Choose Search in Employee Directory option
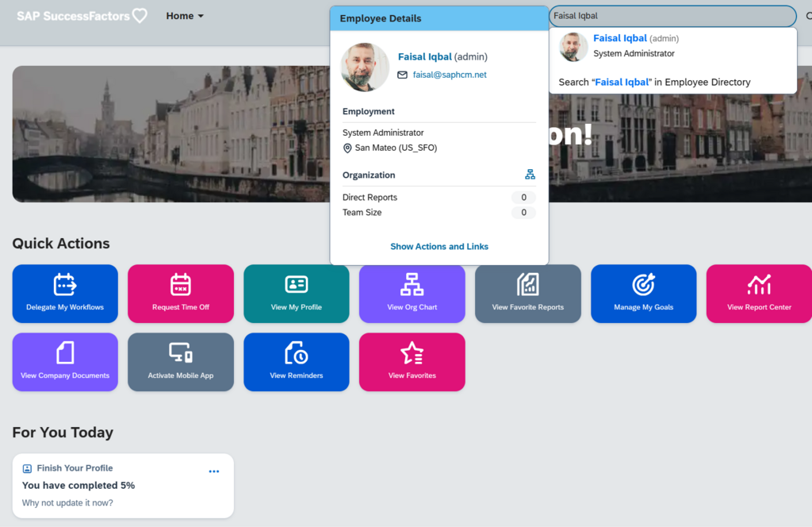 654,82
